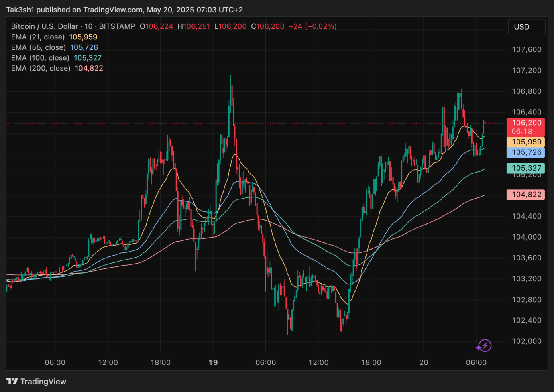The height and width of the screenshot is (392, 554).
Task: Click the red 106,200 current price label
Action: 526,123
